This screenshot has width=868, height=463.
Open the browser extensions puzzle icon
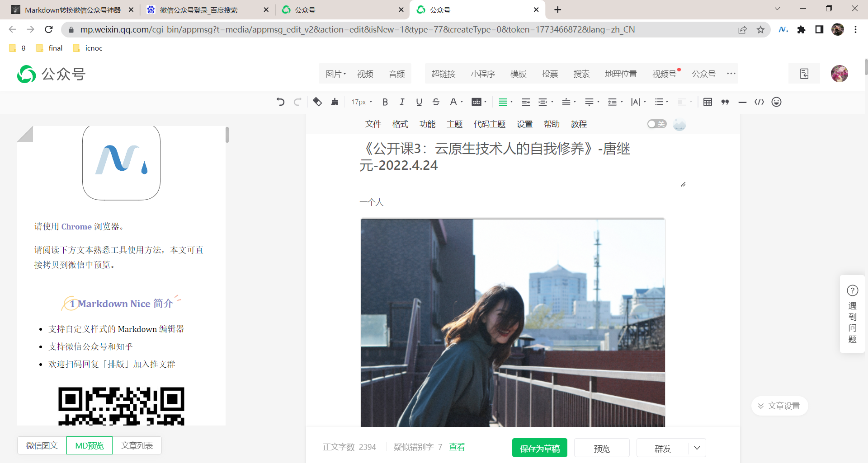[x=802, y=29]
